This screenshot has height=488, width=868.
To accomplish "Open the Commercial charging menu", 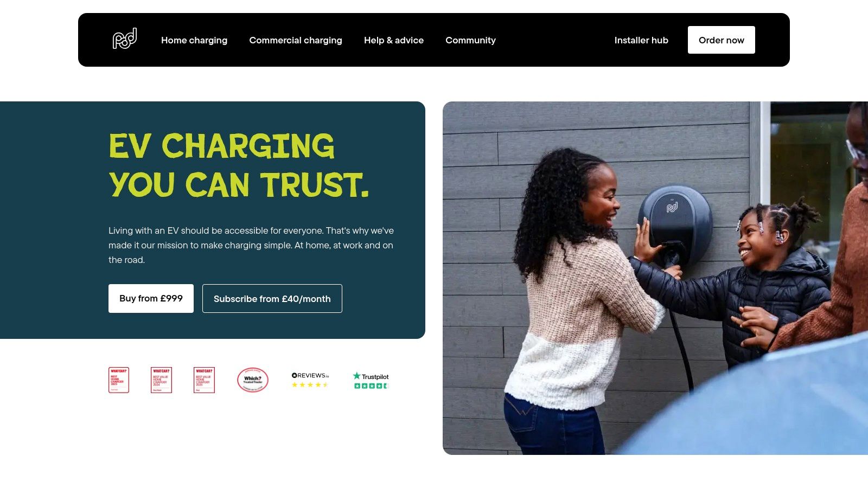I will coord(296,40).
